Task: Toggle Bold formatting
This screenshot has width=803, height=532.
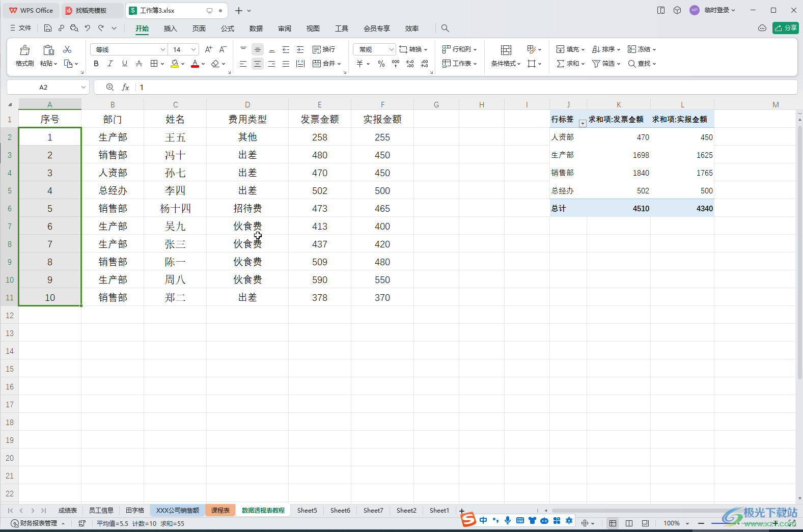Action: [96, 64]
